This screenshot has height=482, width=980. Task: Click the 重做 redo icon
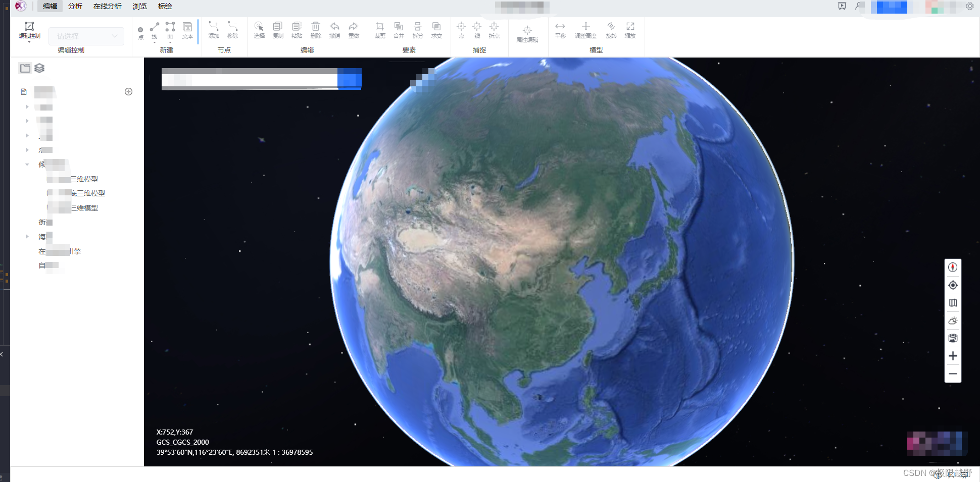point(354,30)
